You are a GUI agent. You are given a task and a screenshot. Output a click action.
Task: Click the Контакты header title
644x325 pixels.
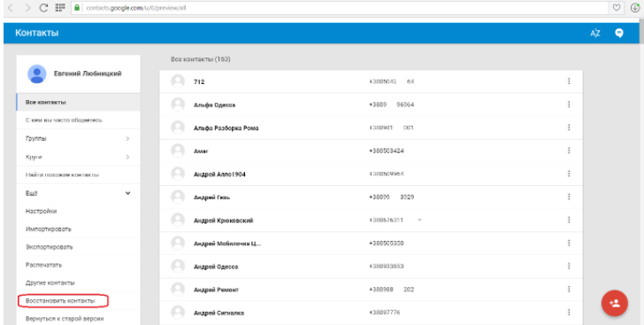click(x=36, y=33)
